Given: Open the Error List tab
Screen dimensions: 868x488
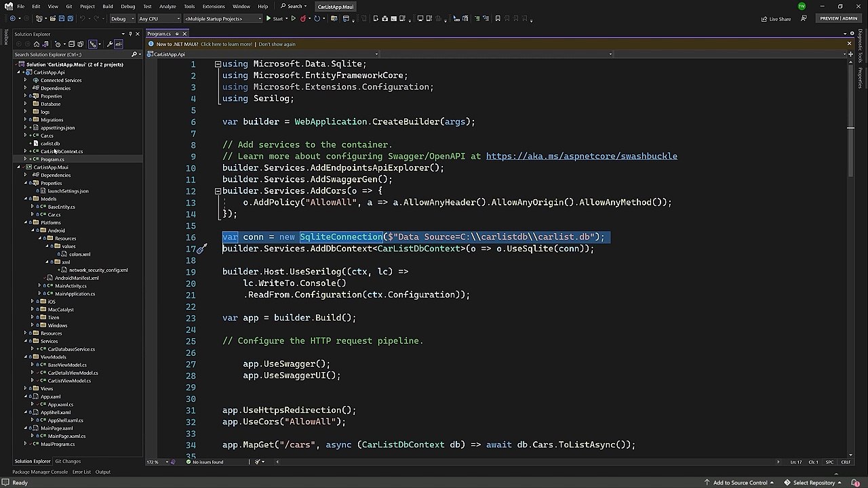Looking at the screenshot, I should [81, 472].
